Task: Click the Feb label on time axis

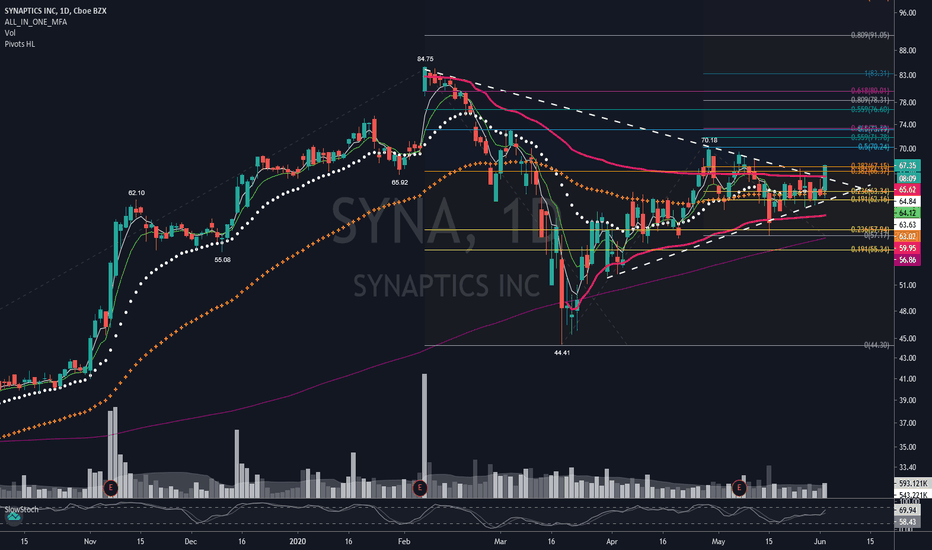Action: (x=404, y=542)
